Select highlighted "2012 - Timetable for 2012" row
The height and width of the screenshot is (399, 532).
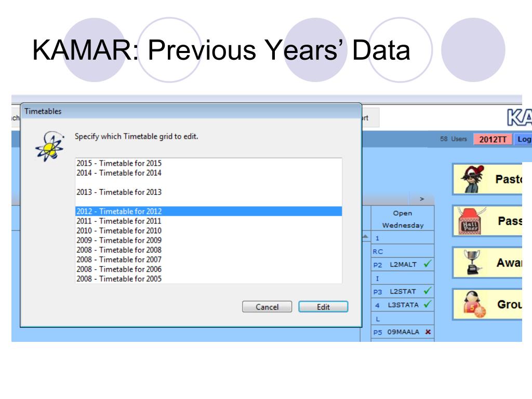pyautogui.click(x=208, y=211)
